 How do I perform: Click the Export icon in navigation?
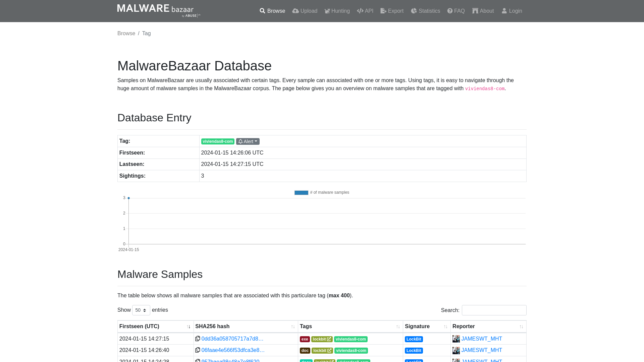(x=383, y=11)
